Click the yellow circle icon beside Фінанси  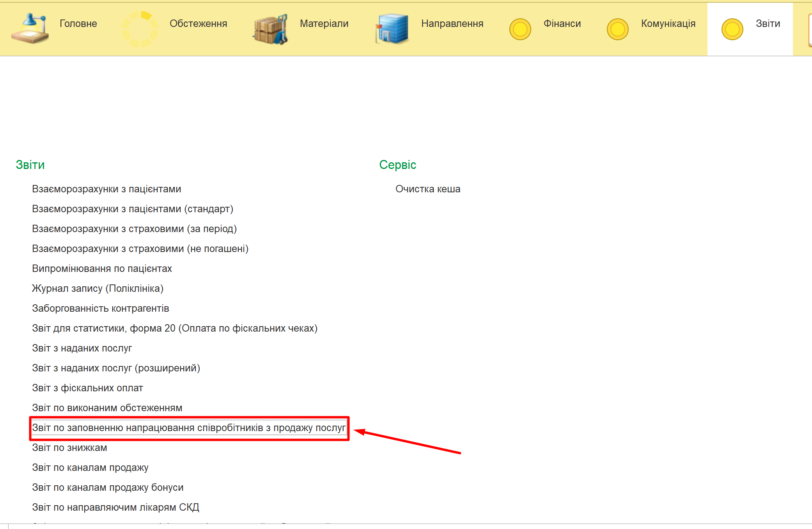coord(520,29)
